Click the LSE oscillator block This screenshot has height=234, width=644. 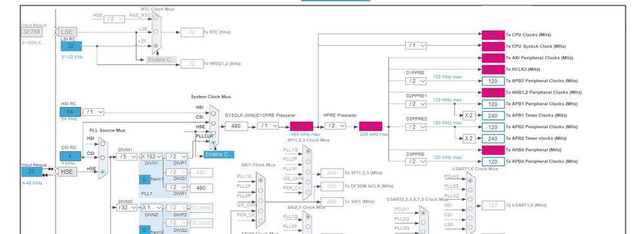[67, 32]
